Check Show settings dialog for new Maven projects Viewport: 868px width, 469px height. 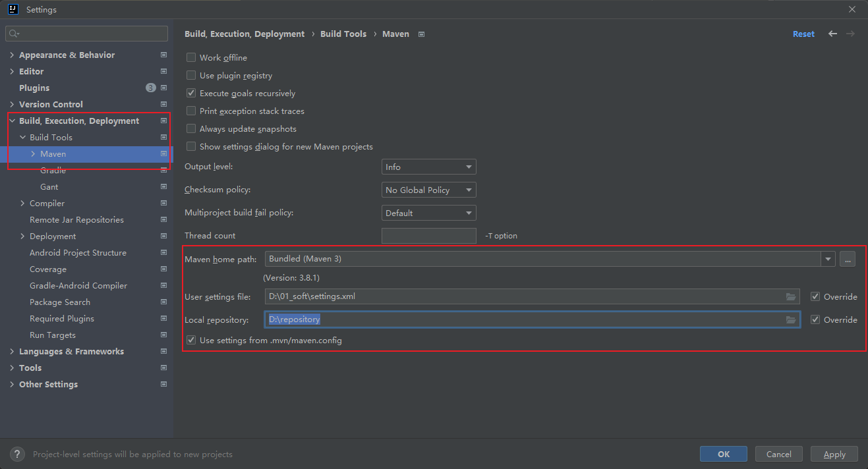[x=191, y=147]
